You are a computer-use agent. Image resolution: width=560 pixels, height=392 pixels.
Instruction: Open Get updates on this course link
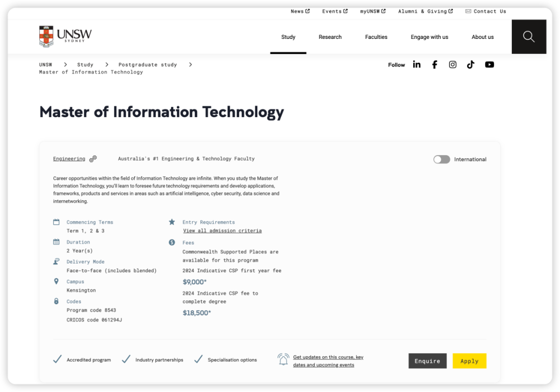(328, 361)
